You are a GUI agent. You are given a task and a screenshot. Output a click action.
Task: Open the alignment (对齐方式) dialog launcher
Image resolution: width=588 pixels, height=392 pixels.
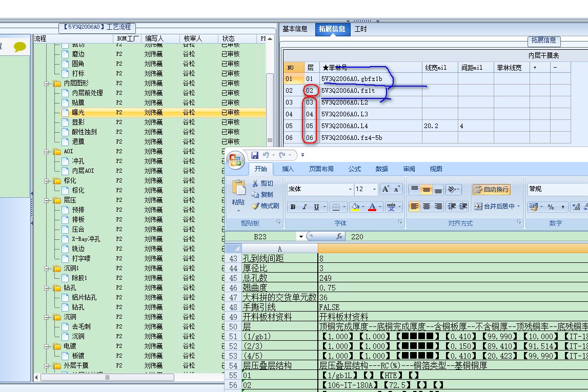click(519, 222)
